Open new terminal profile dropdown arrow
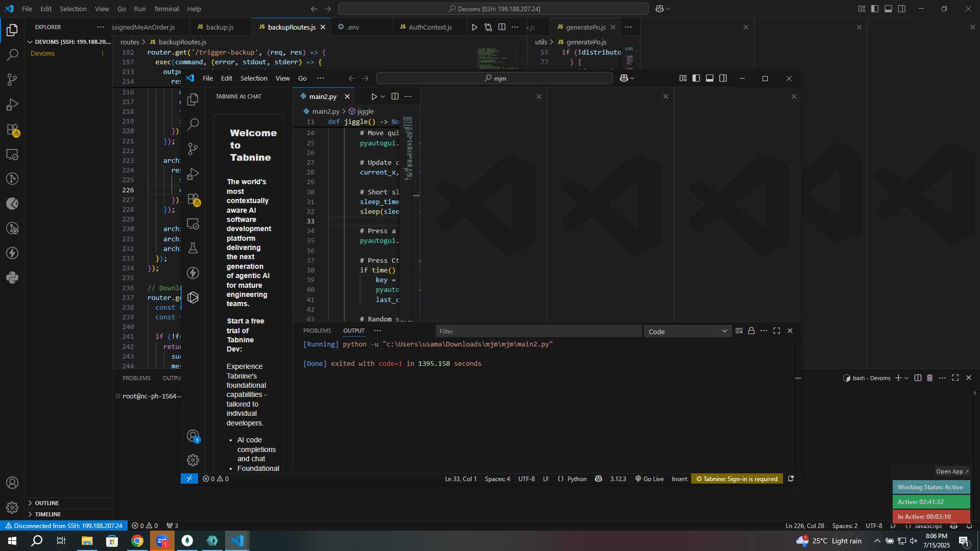 906,378
